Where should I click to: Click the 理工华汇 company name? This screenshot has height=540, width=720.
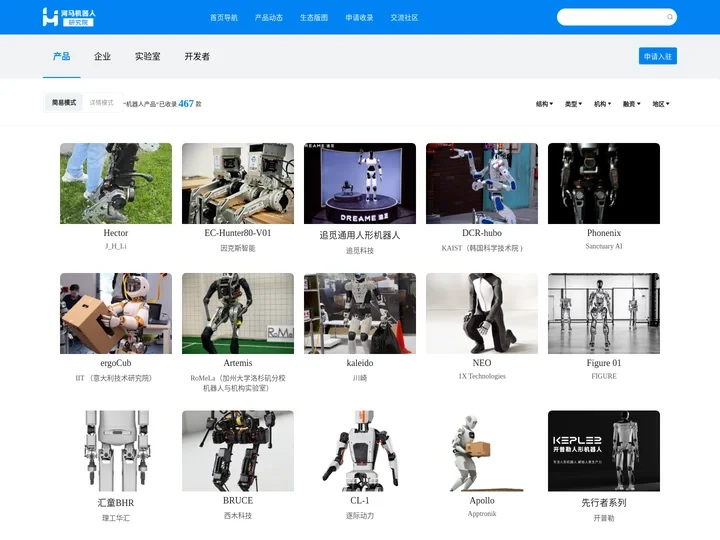(116, 518)
